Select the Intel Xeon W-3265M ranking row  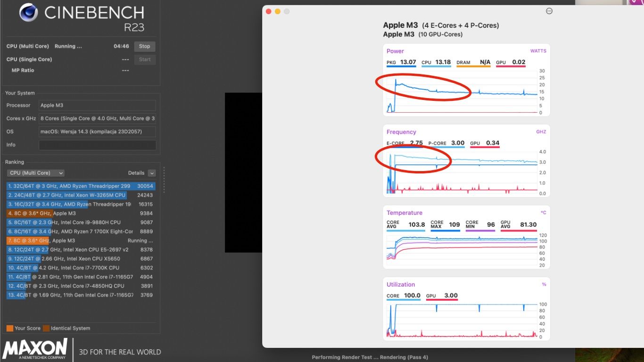pyautogui.click(x=81, y=195)
